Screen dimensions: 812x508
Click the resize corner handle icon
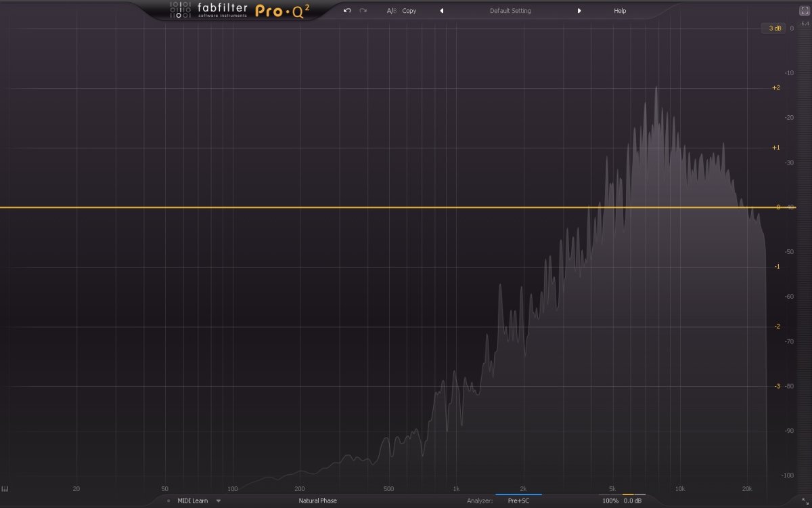click(805, 501)
